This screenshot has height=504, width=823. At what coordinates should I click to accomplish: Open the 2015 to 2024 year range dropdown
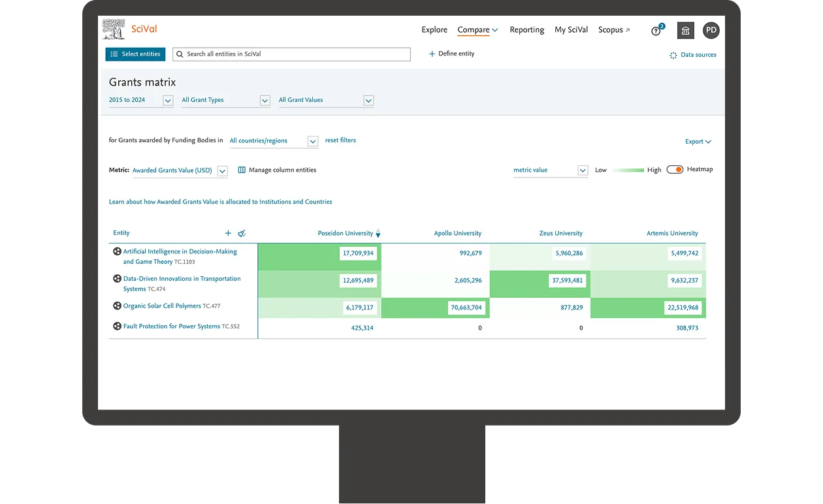point(168,101)
